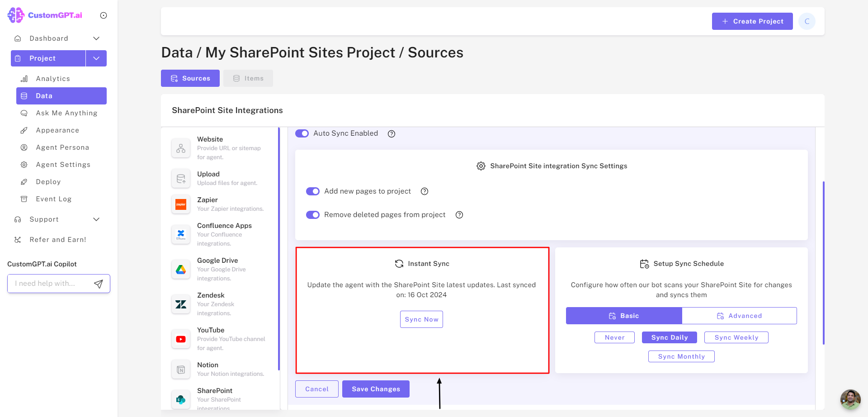Click the Setup Sync Schedule calendar icon
The image size is (868, 417).
(645, 264)
